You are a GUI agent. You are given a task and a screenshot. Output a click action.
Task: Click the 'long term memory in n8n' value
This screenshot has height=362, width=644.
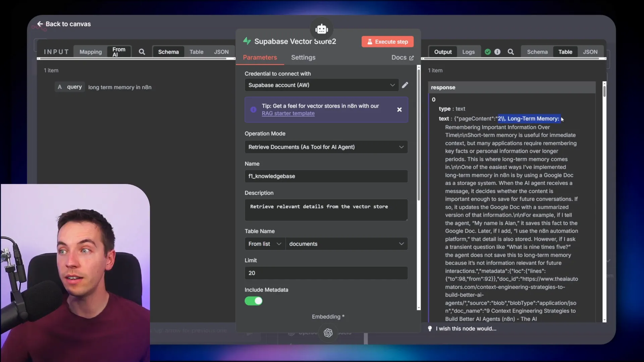tap(120, 87)
